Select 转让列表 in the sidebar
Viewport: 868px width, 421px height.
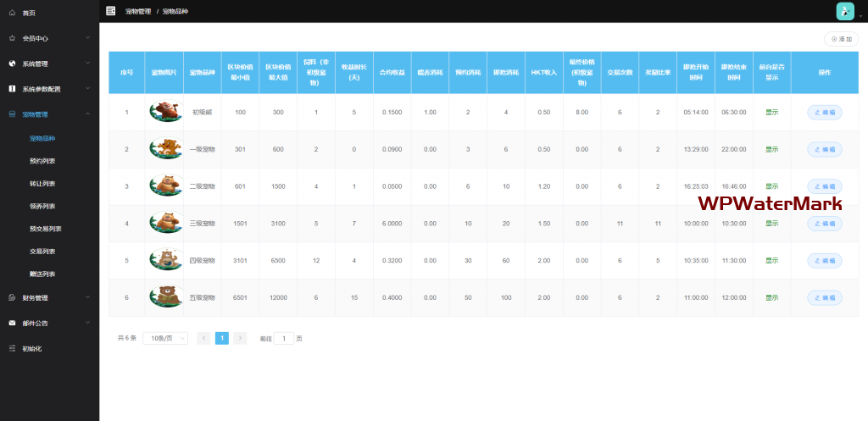pyautogui.click(x=42, y=183)
